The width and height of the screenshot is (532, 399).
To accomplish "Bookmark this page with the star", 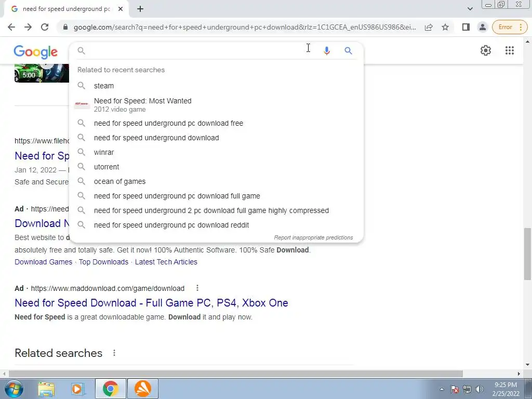I will click(x=445, y=27).
